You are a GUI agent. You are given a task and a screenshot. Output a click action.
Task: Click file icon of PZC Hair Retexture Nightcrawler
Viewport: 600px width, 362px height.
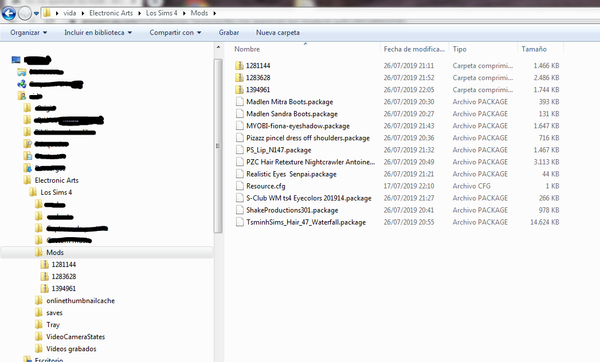click(x=240, y=162)
